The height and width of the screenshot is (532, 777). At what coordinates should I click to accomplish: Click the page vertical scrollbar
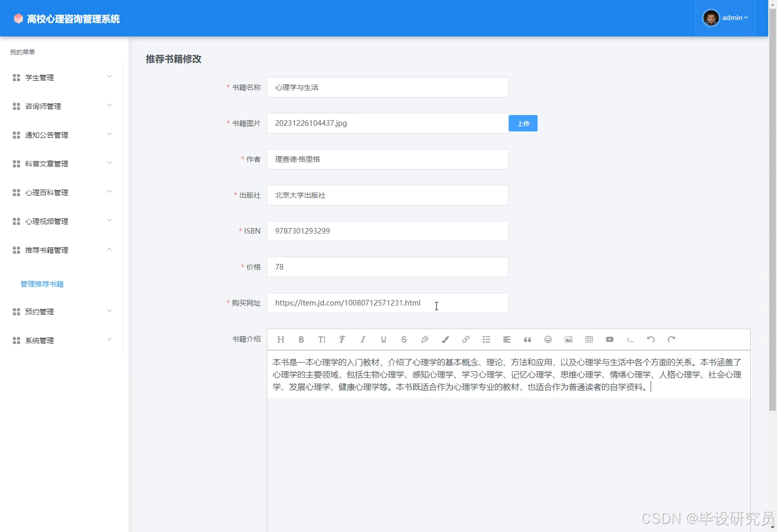772,211
